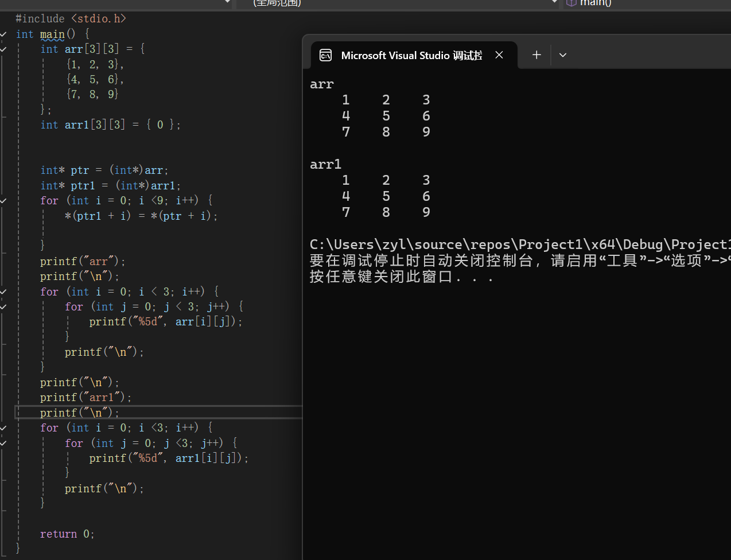Click the {7, 8, 9} initializer row
The image size is (731, 560).
coord(92,94)
